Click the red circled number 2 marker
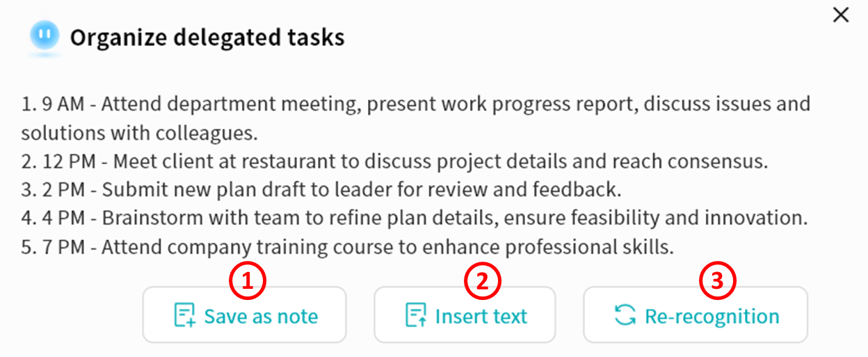 point(483,280)
